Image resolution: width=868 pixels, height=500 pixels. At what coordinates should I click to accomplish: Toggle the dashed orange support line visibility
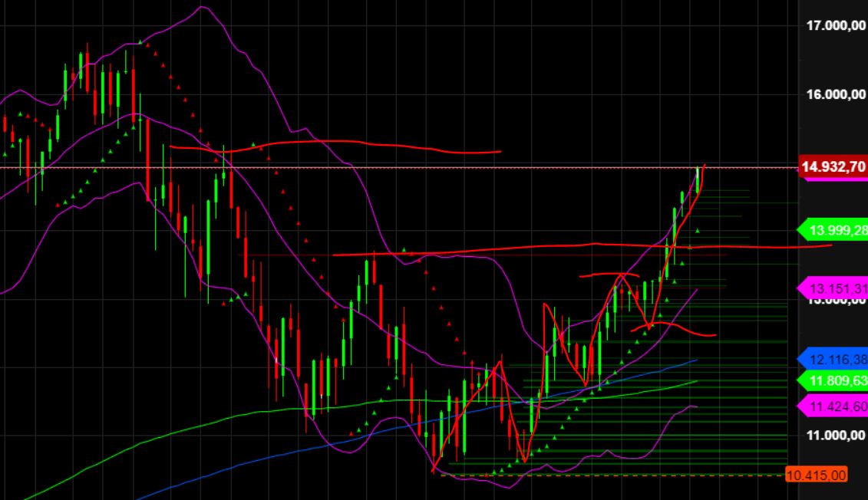(614, 475)
